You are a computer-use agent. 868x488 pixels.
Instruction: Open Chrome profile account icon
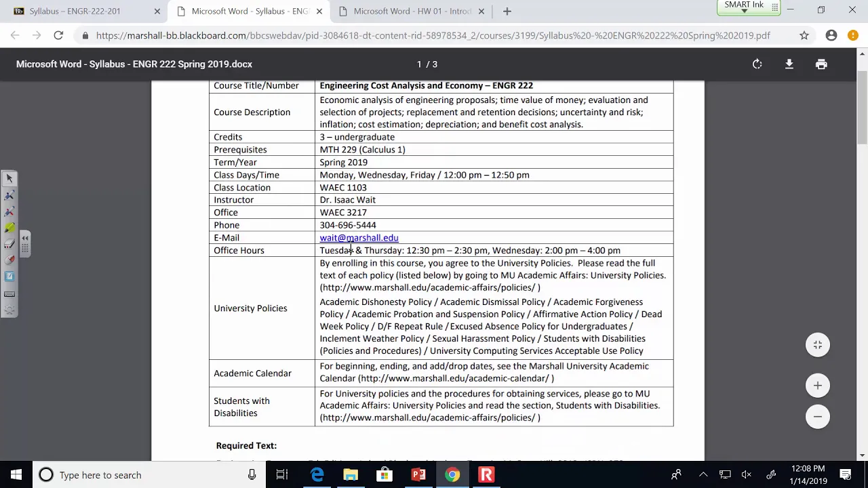tap(831, 35)
